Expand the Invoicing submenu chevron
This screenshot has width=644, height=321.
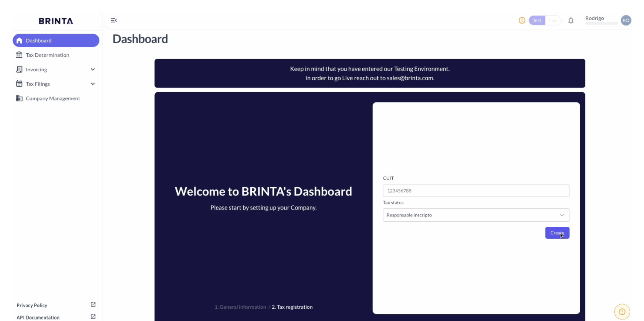click(93, 69)
